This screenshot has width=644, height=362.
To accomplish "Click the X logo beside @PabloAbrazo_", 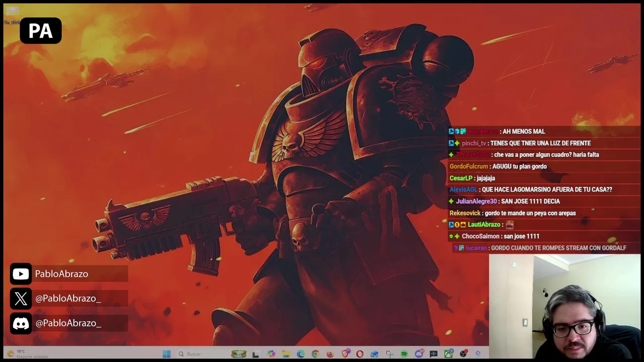I will [x=21, y=299].
